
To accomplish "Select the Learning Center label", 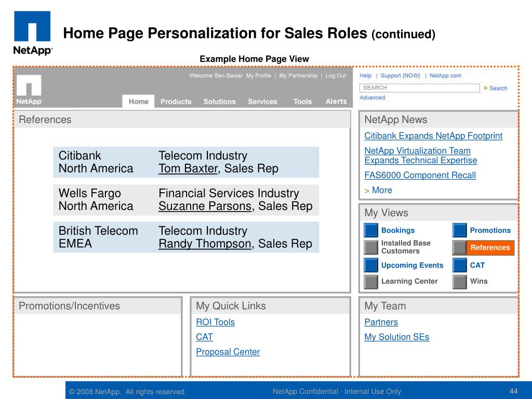I will pos(409,281).
